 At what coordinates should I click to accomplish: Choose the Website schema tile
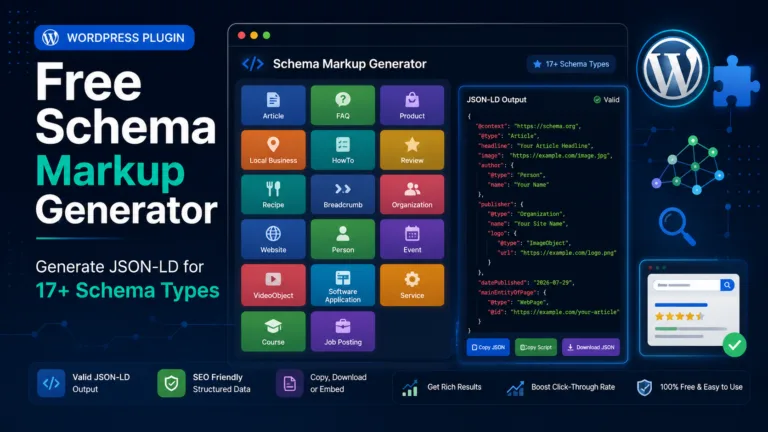tap(273, 239)
